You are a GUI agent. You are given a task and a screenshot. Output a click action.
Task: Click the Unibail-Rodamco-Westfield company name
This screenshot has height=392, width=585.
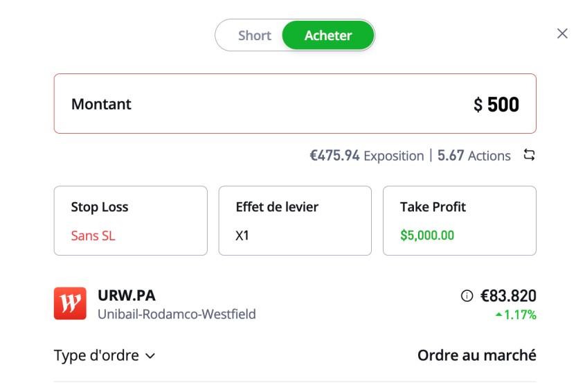(x=177, y=314)
